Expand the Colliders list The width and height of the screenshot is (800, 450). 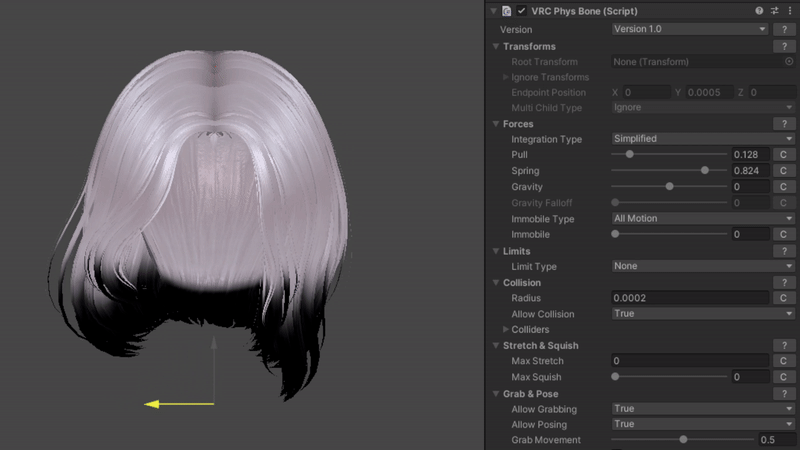coord(505,329)
